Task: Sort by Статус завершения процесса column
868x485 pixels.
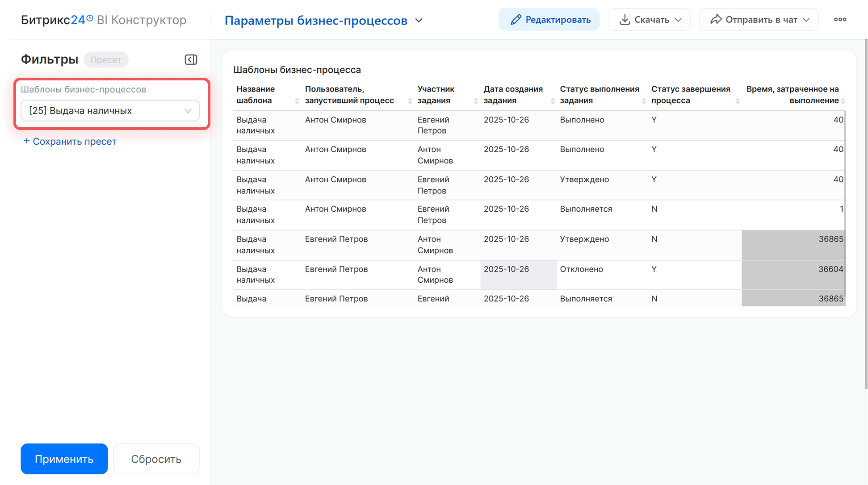Action: [x=738, y=101]
